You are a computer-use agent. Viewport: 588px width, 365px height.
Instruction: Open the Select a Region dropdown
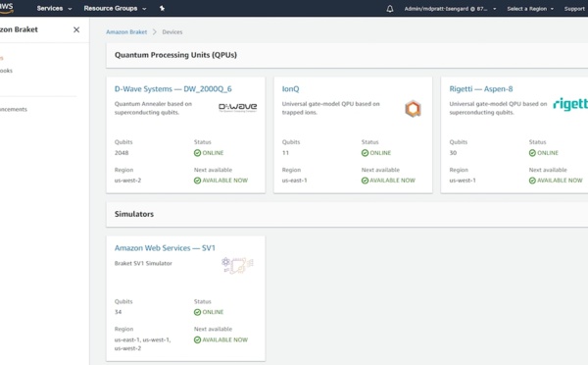tap(530, 9)
